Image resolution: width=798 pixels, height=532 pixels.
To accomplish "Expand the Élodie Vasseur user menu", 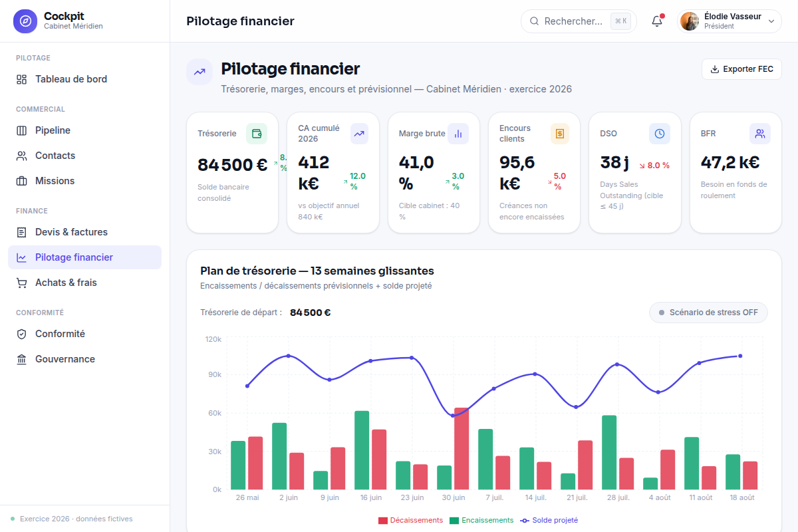I will (x=730, y=21).
